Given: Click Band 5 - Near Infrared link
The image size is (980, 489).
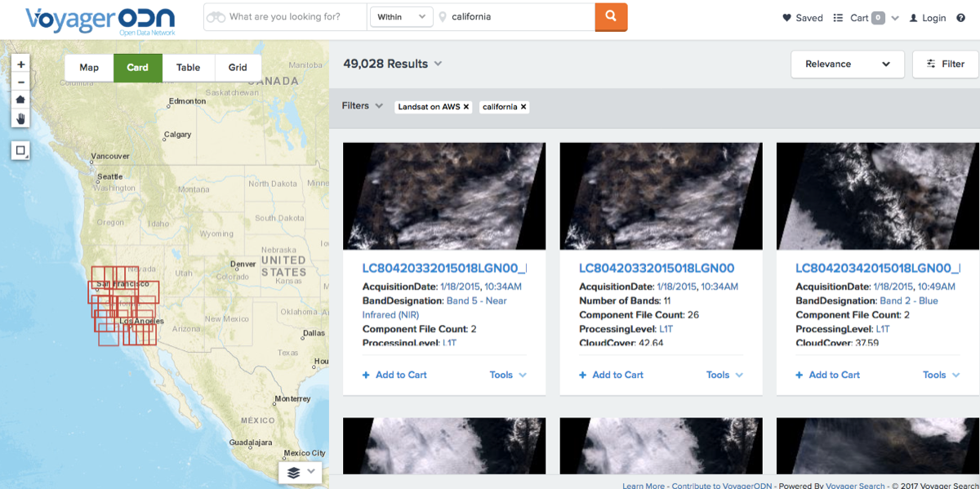Looking at the screenshot, I should (434, 308).
